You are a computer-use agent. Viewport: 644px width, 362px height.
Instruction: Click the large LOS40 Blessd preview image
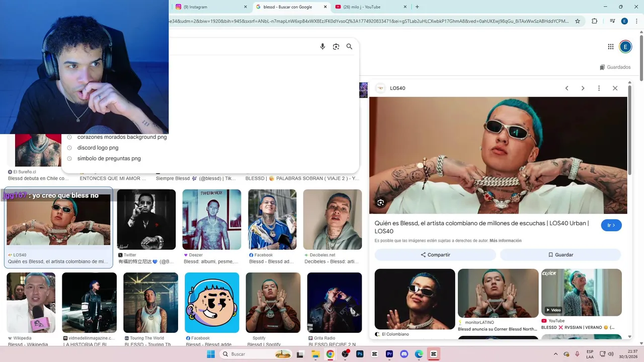498,155
